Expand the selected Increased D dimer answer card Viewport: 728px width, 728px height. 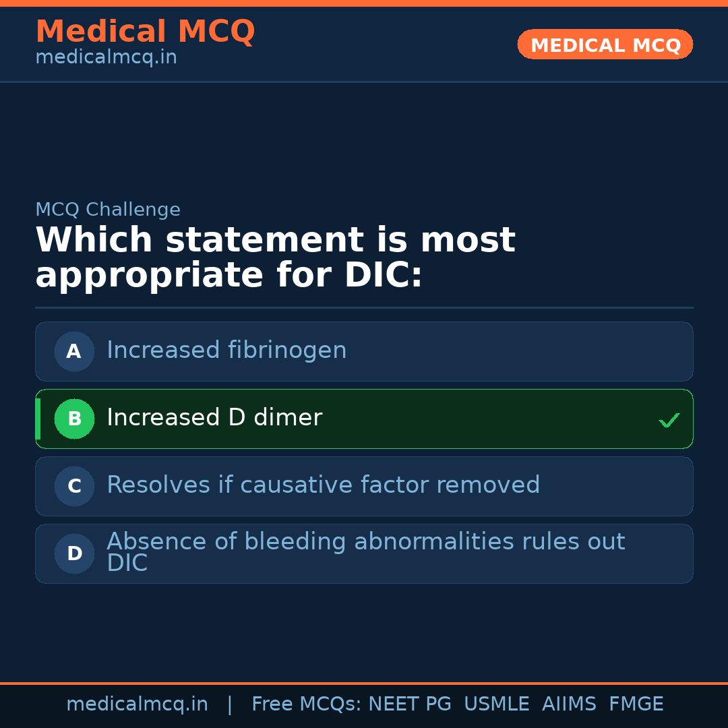click(364, 419)
